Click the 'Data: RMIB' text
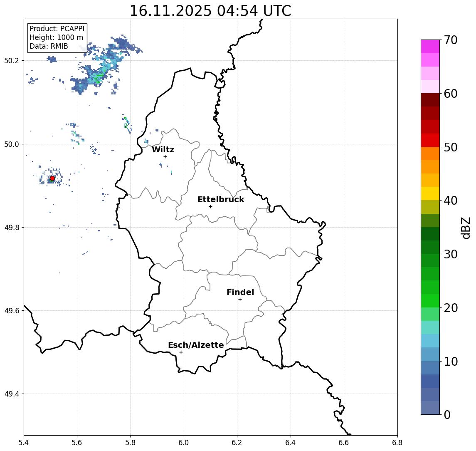The height and width of the screenshot is (451, 476). [49, 46]
